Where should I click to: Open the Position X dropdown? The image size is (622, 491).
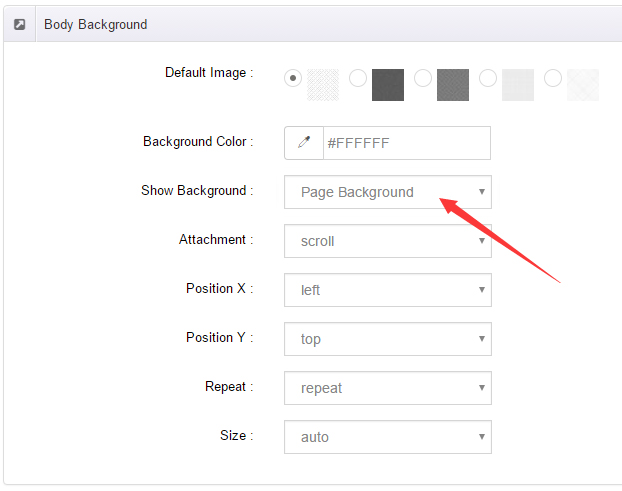(388, 290)
